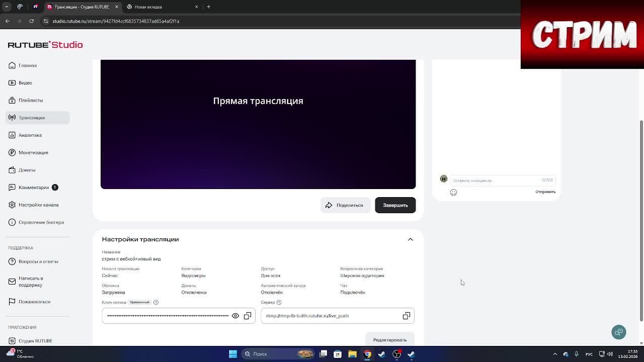
Task: Click the volume tray icon
Action: [x=610, y=354]
